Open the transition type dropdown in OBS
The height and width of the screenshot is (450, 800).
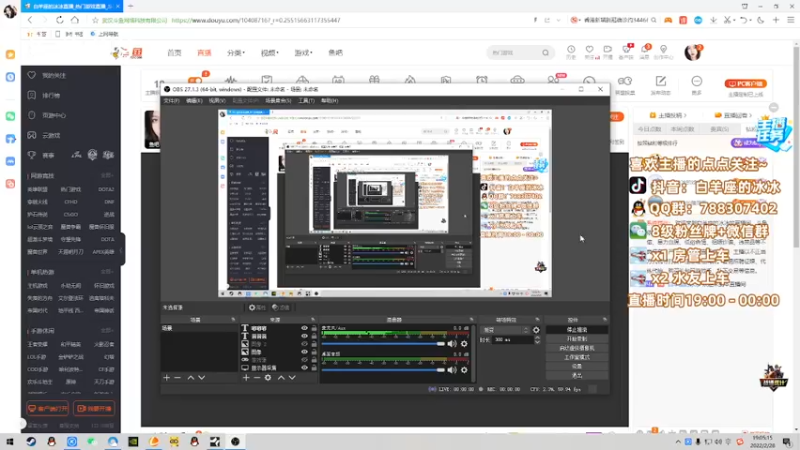tap(506, 330)
